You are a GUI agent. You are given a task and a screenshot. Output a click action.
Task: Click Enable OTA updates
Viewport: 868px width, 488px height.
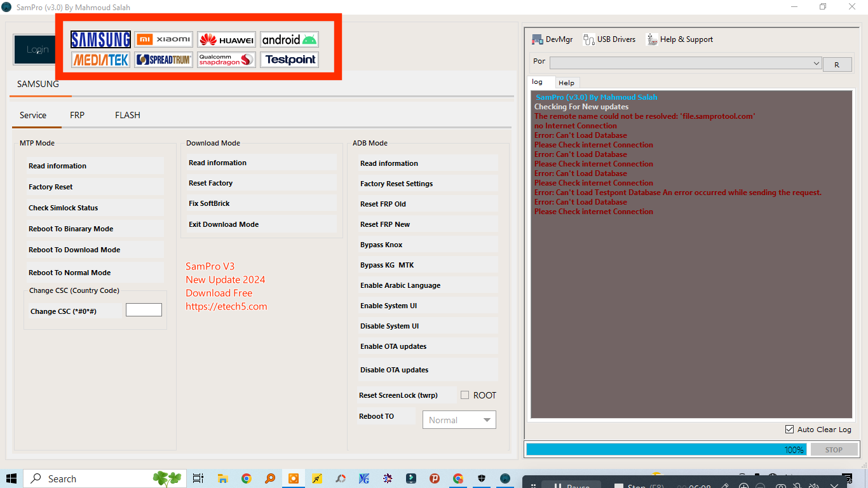point(427,346)
